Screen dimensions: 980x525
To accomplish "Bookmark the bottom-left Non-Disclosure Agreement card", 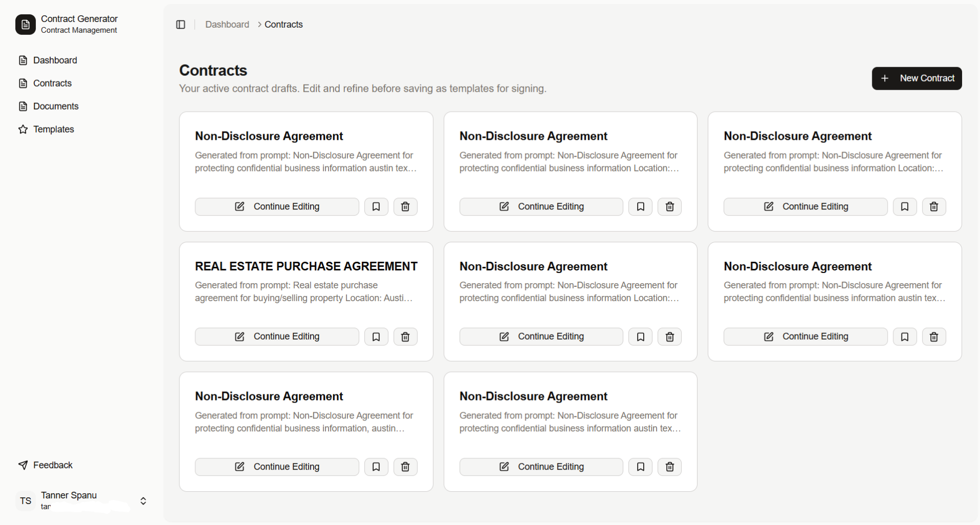I will coord(376,467).
